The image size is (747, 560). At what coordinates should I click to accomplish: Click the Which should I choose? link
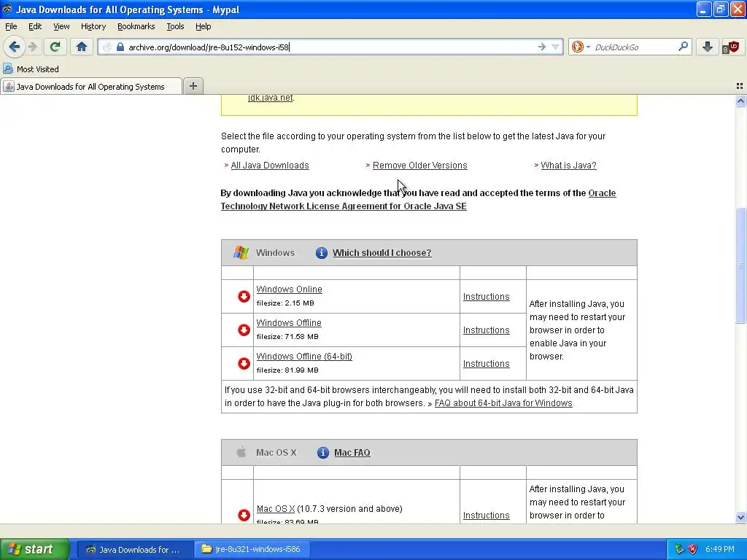point(382,253)
